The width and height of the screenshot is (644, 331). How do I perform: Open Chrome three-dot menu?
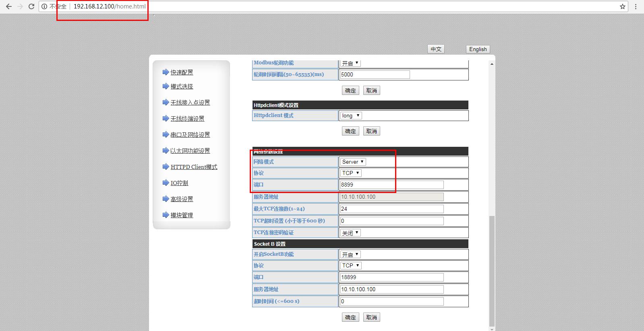click(636, 6)
